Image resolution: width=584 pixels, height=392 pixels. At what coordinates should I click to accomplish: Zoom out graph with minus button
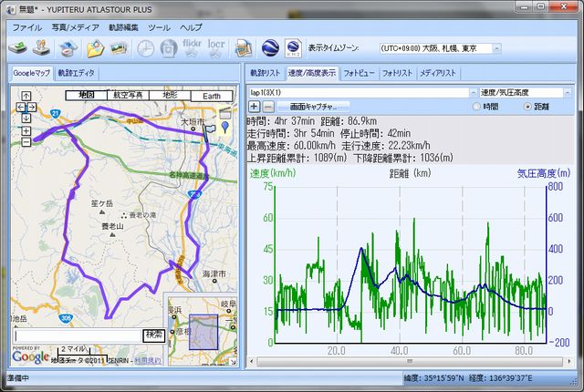point(268,107)
